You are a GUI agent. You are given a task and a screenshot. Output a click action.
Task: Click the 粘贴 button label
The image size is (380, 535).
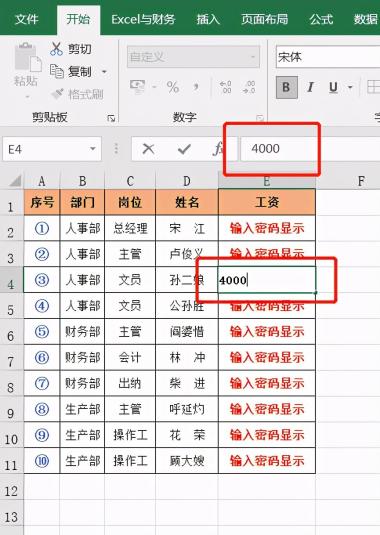click(26, 81)
